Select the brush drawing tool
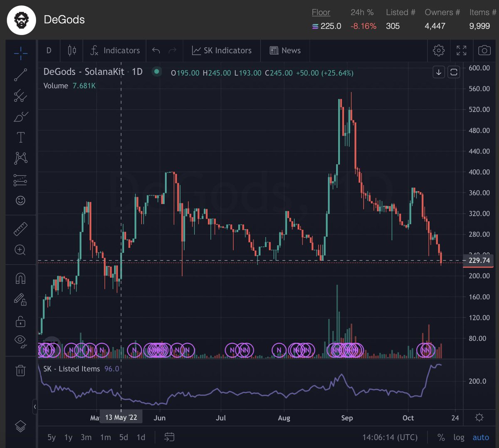The width and height of the screenshot is (499, 448). [20, 117]
